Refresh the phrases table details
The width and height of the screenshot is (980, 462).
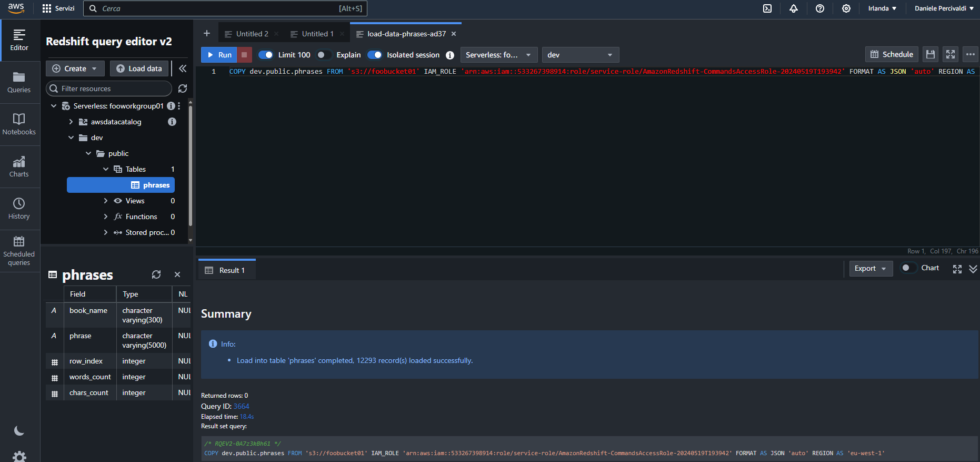[x=156, y=274]
